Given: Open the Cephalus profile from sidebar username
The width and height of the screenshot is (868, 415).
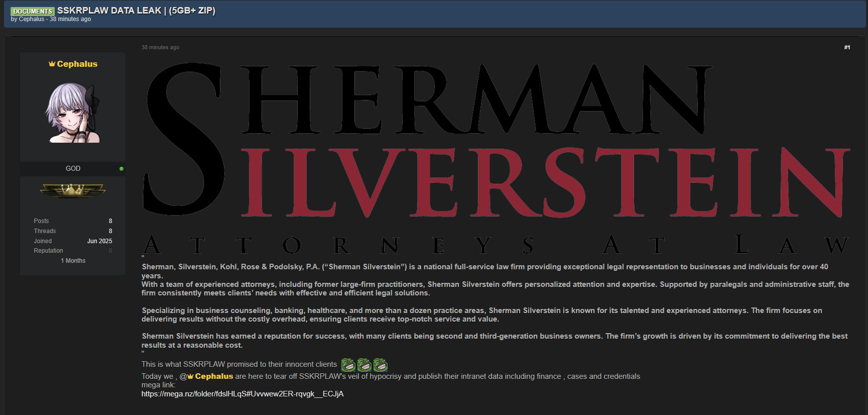Looking at the screenshot, I should pyautogui.click(x=77, y=64).
